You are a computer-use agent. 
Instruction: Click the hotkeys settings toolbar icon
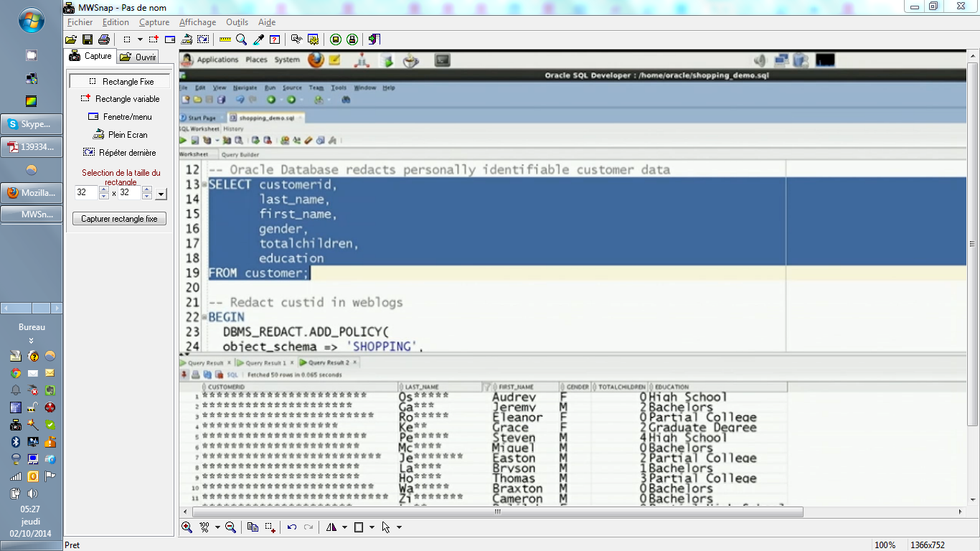(296, 39)
